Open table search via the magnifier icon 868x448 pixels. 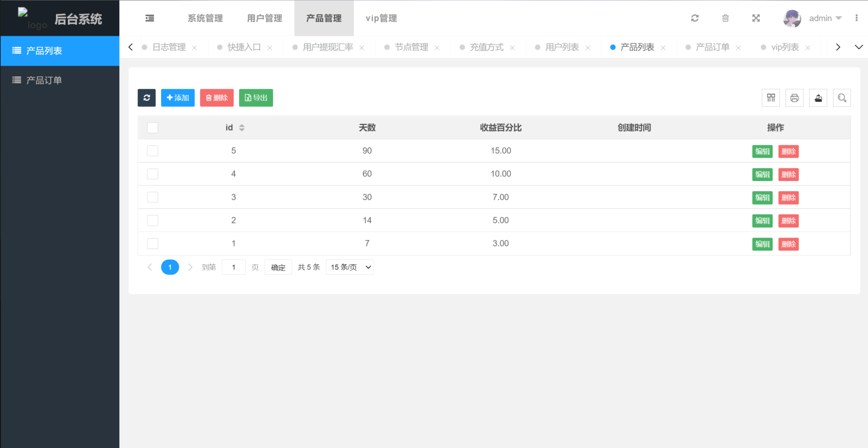coord(841,97)
